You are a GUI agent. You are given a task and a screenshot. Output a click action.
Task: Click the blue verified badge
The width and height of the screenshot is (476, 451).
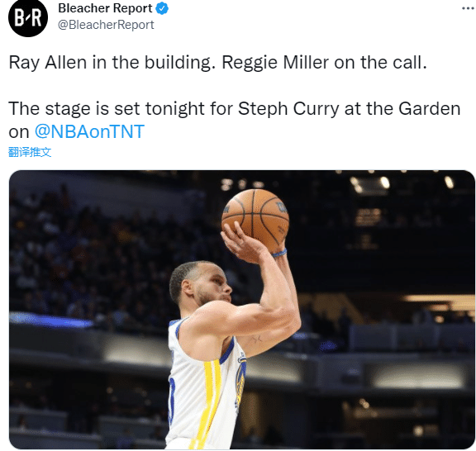tap(162, 8)
